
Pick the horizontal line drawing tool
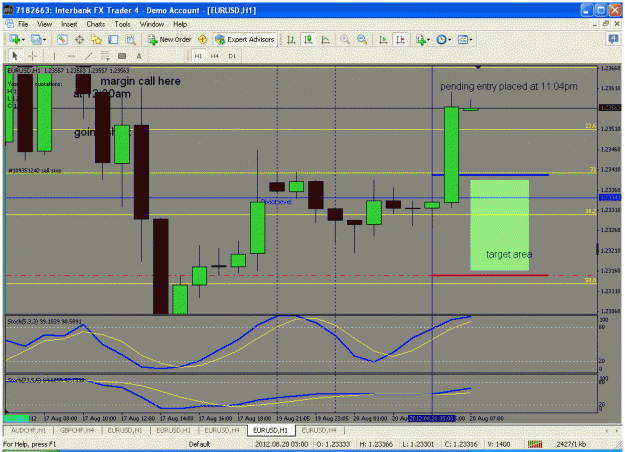(x=71, y=56)
